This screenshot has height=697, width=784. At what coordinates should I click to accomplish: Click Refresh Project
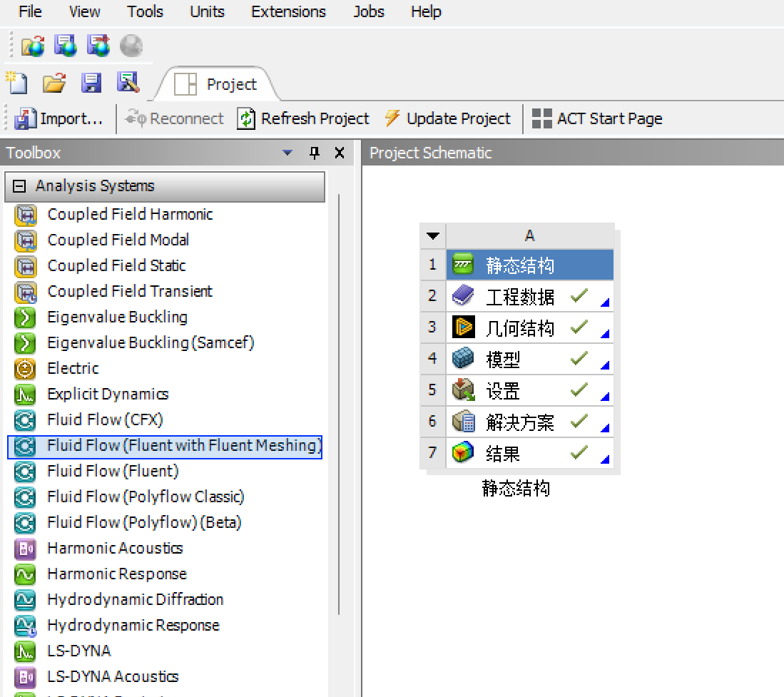303,118
